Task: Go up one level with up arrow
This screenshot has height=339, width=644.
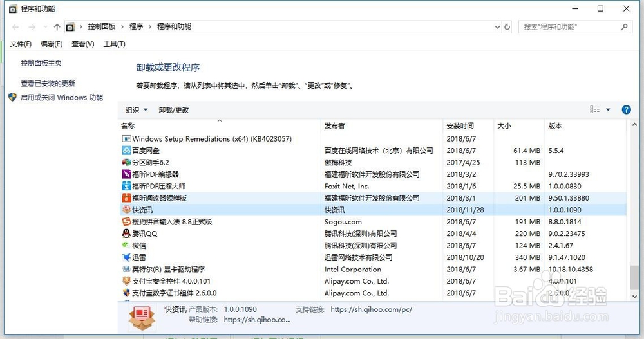Action: pos(57,27)
